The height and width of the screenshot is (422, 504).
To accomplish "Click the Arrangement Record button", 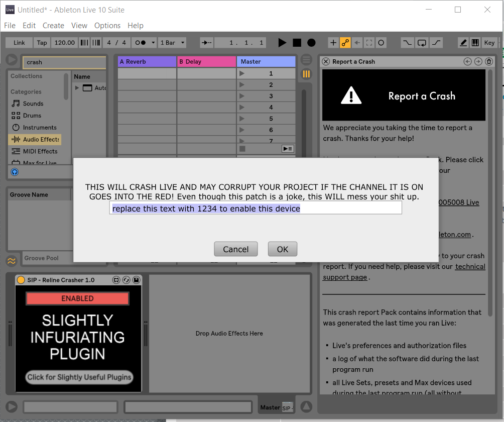I will (311, 43).
